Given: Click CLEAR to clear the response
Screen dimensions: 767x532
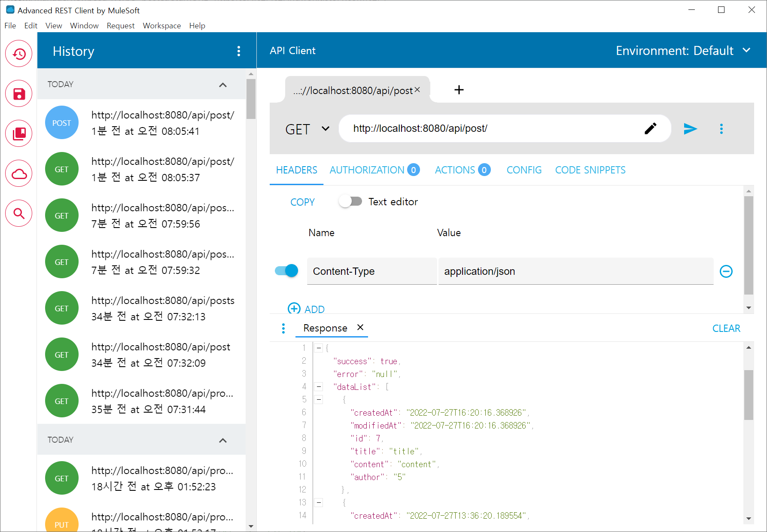Looking at the screenshot, I should coord(726,328).
